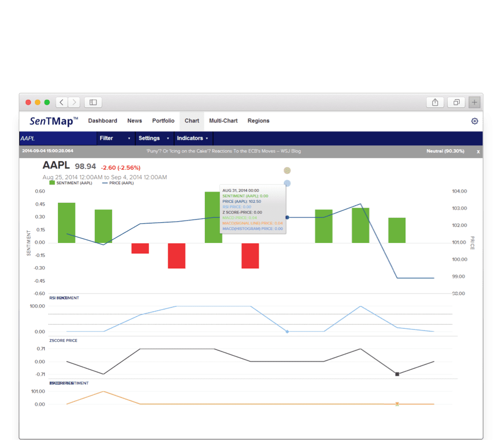
Task: Click the 98.94 price value
Action: coord(85,166)
